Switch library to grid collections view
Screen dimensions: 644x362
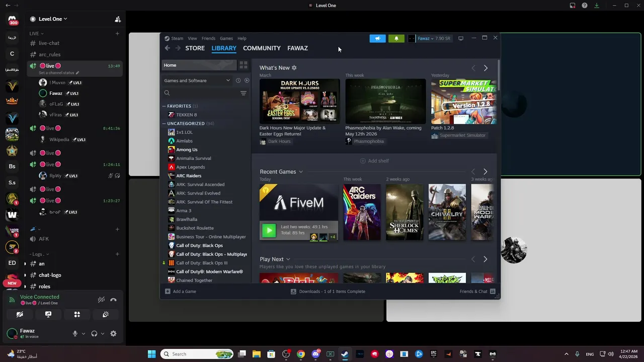244,65
